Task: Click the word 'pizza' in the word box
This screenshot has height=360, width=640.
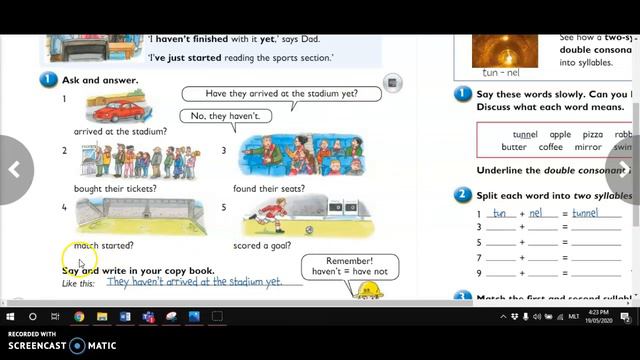Action: click(593, 135)
